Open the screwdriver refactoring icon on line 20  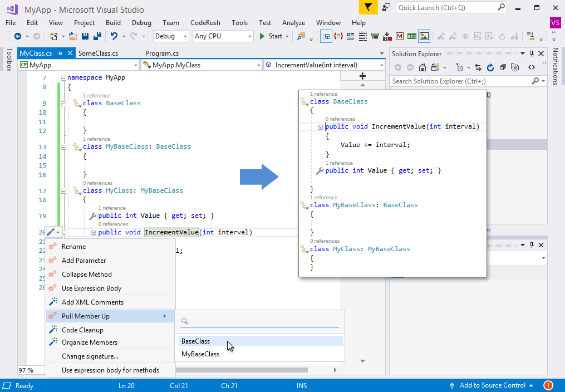[x=50, y=232]
